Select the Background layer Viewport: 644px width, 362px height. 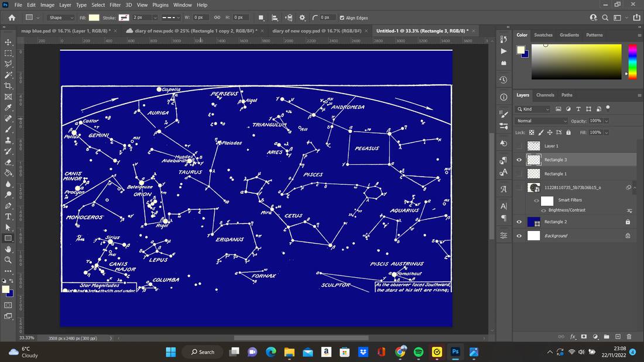click(x=575, y=236)
